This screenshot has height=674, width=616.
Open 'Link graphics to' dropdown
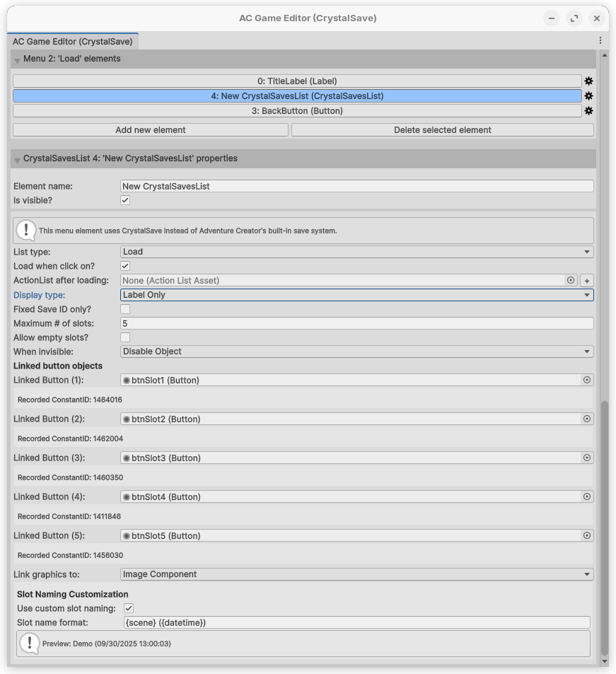coord(356,574)
